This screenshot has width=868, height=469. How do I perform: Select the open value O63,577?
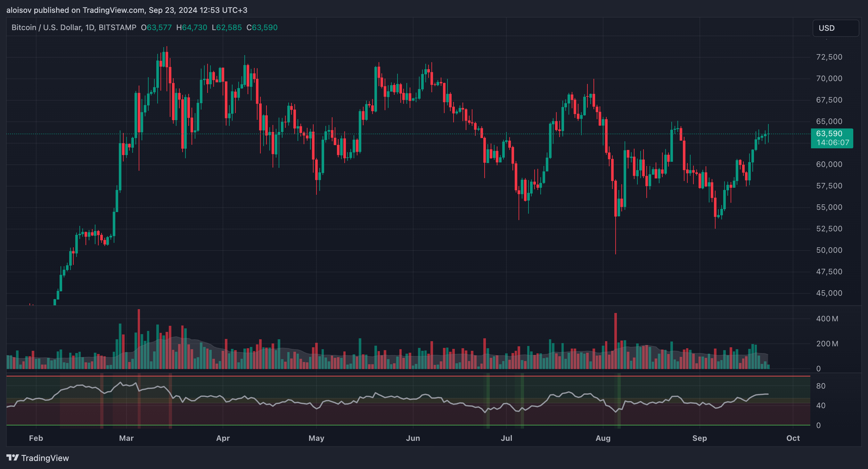[x=156, y=28]
